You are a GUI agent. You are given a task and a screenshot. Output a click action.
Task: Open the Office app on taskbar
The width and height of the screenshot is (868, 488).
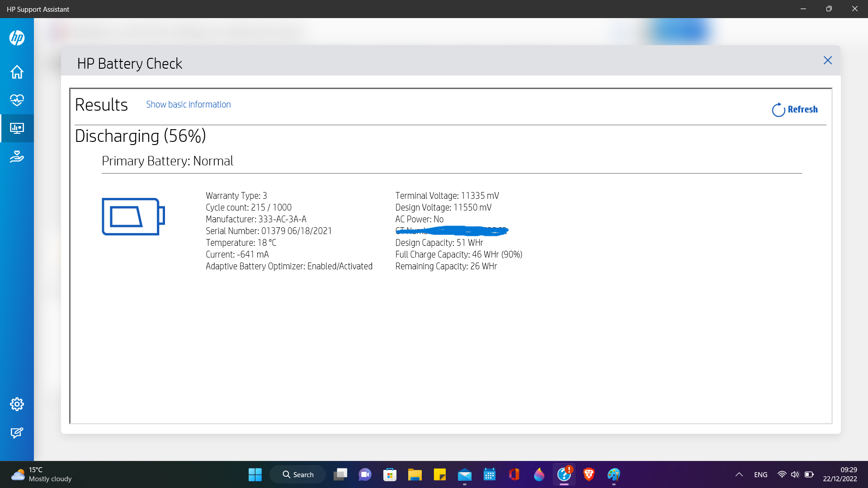point(514,474)
